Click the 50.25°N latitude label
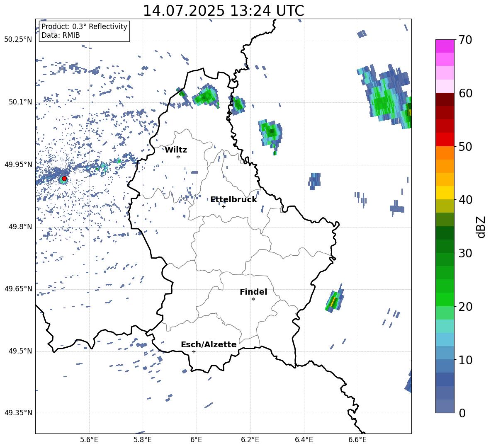This screenshot has height=448, width=491. pos(18,40)
